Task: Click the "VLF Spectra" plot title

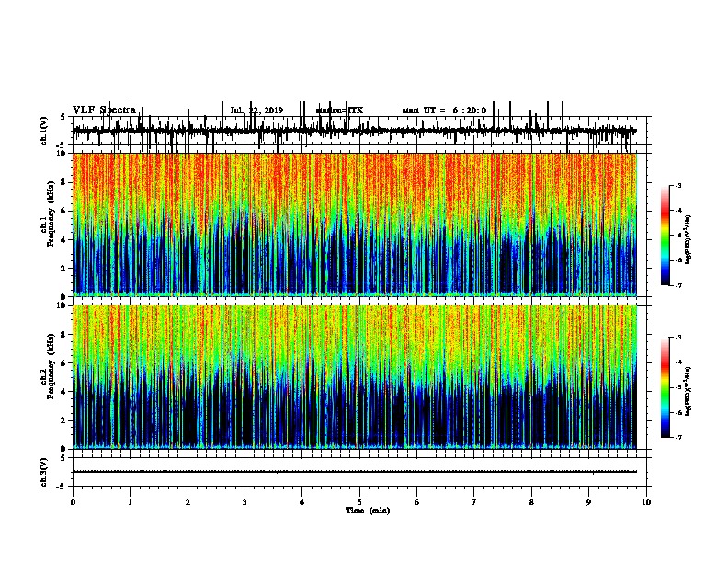Action: point(104,109)
